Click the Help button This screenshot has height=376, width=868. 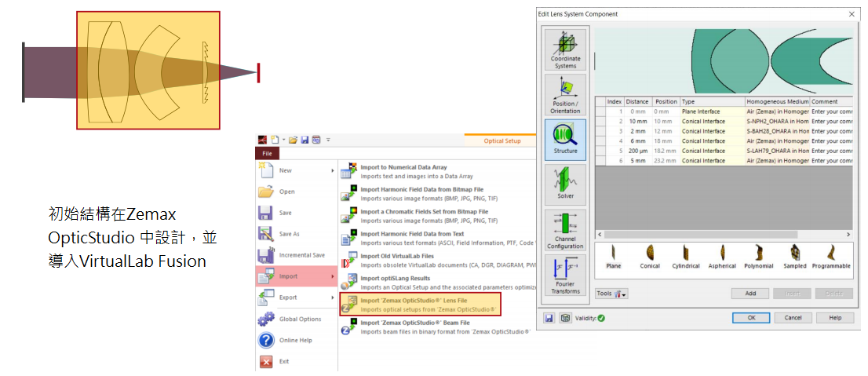point(835,318)
